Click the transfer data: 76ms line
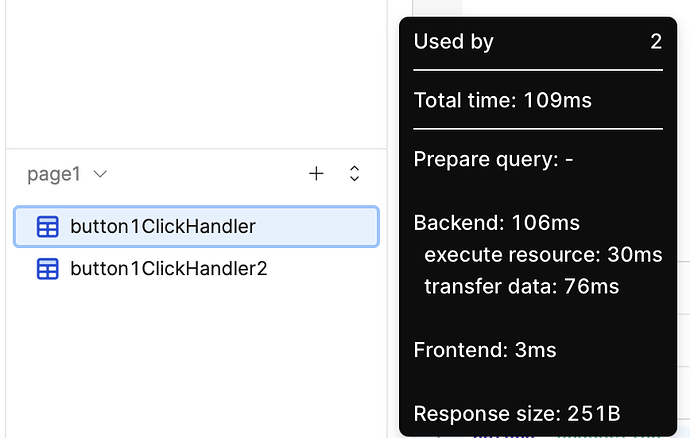 click(521, 287)
